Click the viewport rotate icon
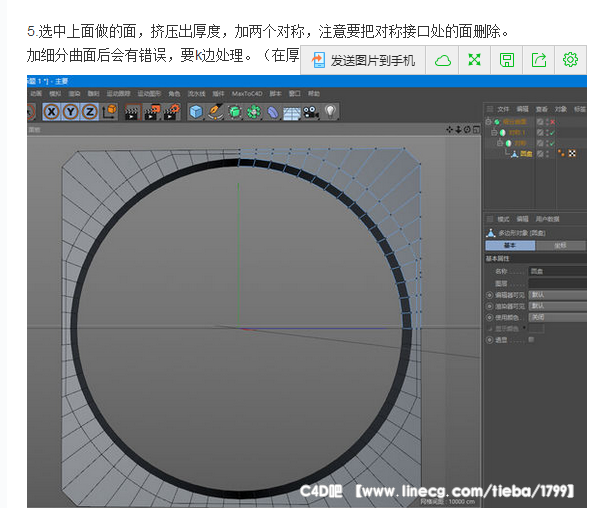 [467, 130]
